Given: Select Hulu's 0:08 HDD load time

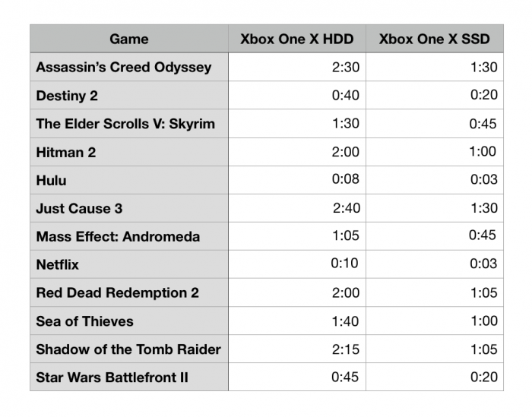Looking at the screenshot, I should coord(346,180).
